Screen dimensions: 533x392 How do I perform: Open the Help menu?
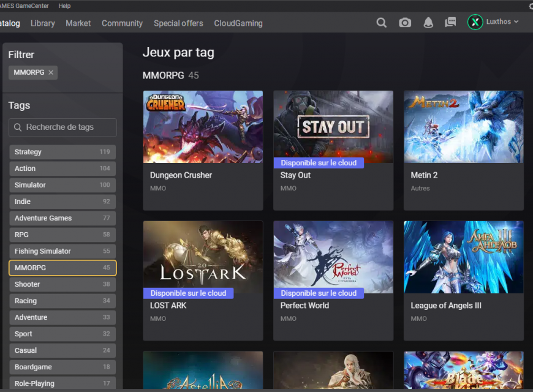pos(64,6)
